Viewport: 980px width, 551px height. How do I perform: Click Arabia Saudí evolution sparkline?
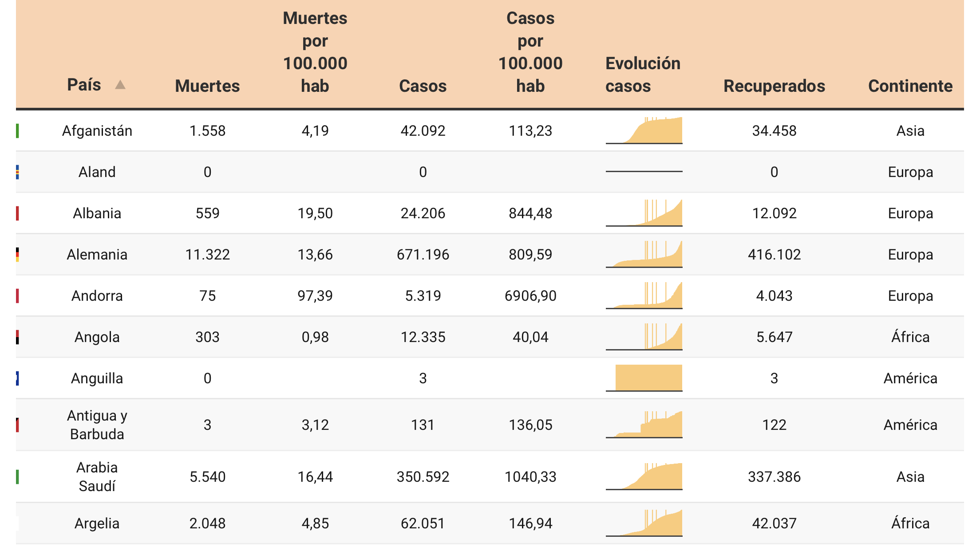(644, 476)
